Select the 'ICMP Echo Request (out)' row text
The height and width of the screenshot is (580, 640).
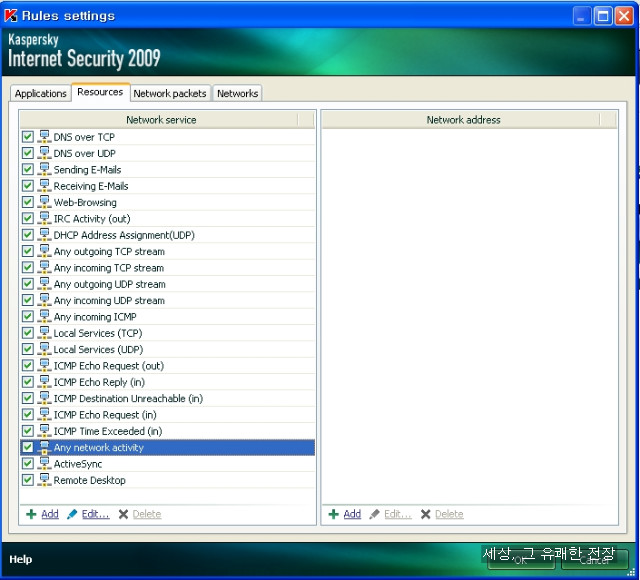(x=109, y=366)
